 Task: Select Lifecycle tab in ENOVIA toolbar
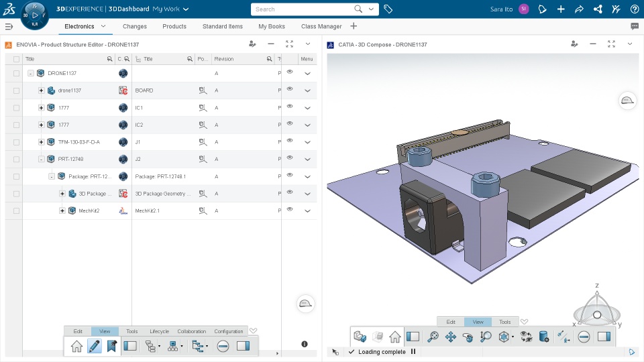pyautogui.click(x=160, y=331)
